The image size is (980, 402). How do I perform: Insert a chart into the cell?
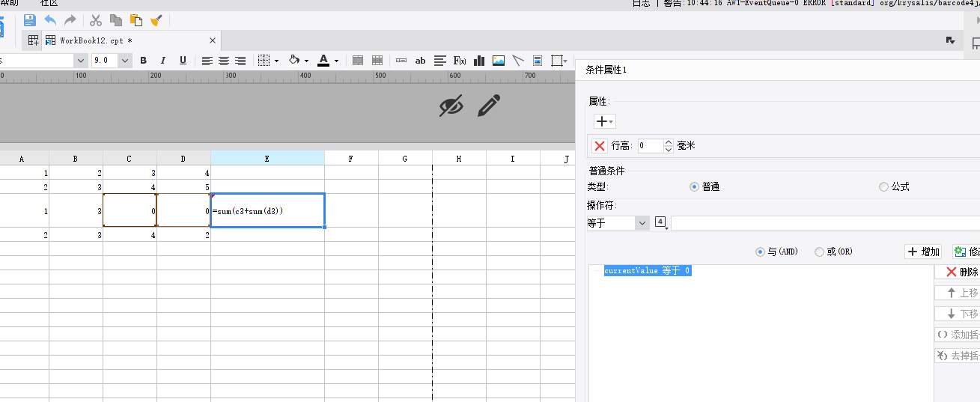(479, 61)
